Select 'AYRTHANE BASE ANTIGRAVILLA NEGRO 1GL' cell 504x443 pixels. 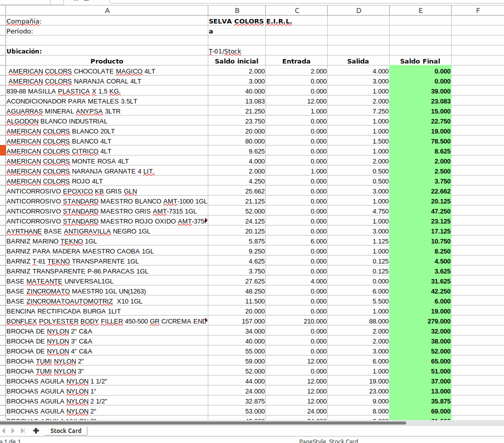click(107, 231)
